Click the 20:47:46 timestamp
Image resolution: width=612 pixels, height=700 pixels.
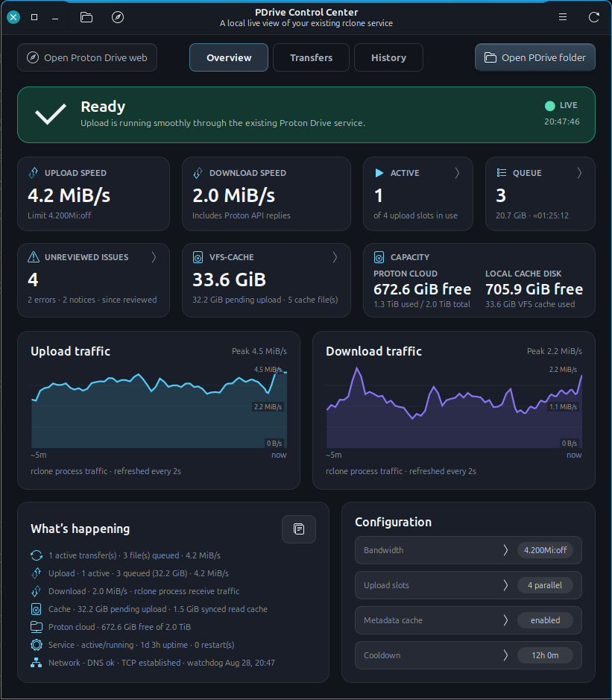[x=562, y=122]
